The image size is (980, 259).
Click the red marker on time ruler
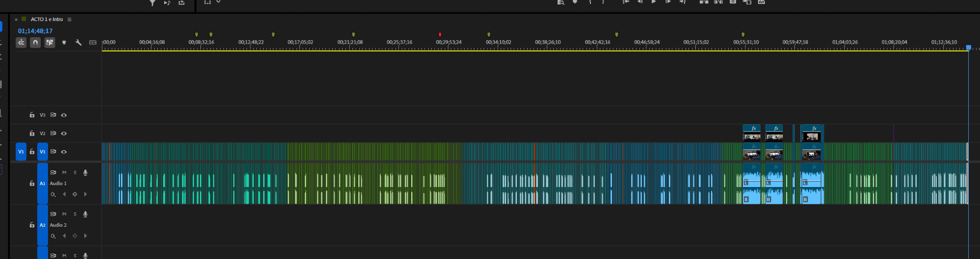point(440,35)
